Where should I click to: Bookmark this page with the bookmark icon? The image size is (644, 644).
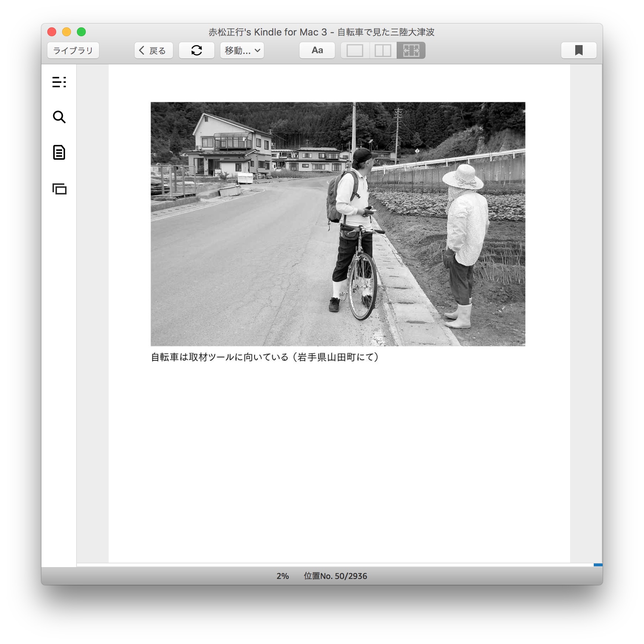(x=579, y=50)
